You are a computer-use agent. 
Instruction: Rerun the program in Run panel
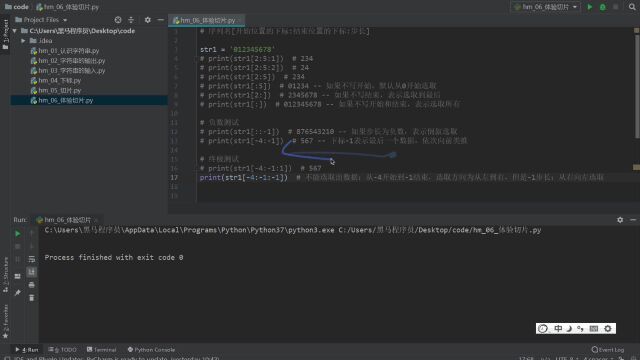[x=18, y=233]
